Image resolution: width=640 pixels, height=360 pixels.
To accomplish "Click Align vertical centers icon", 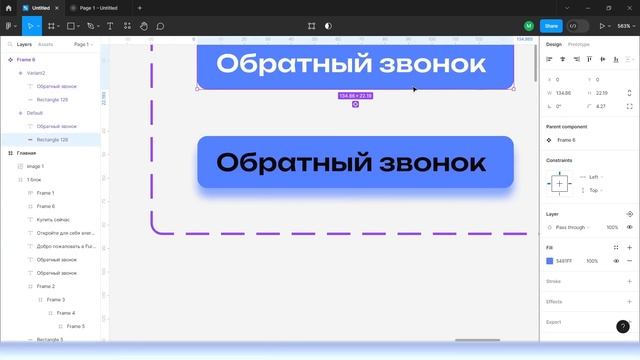I will 603,60.
